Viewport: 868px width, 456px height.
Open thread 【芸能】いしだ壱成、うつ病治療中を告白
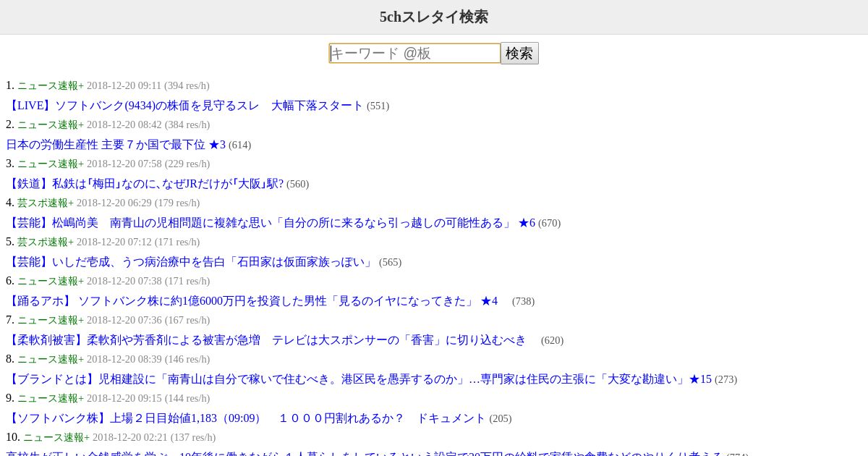click(x=191, y=262)
